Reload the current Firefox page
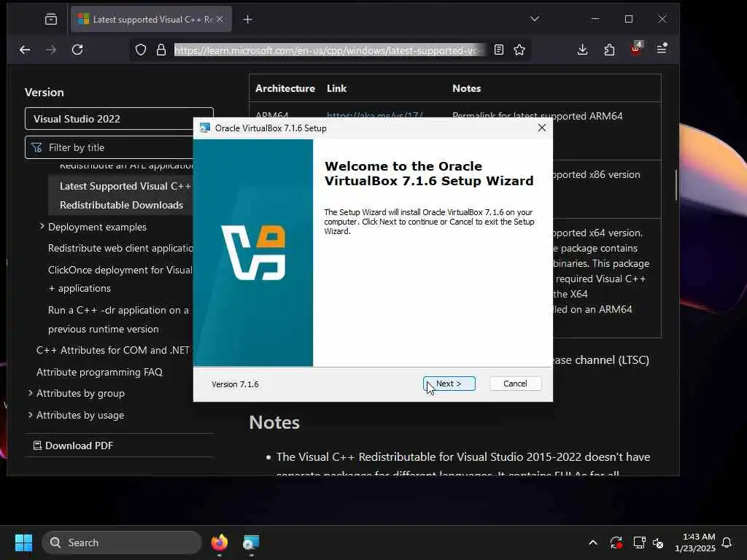Image resolution: width=747 pixels, height=560 pixels. (77, 50)
